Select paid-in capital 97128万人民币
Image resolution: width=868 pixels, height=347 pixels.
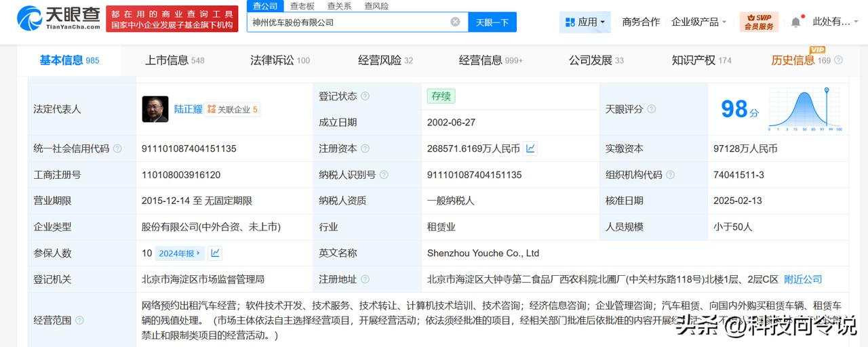(745, 148)
